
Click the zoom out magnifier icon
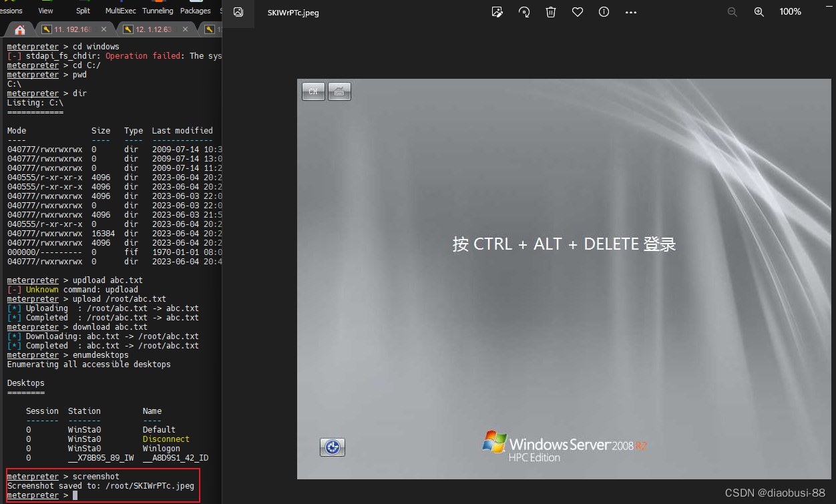(733, 12)
